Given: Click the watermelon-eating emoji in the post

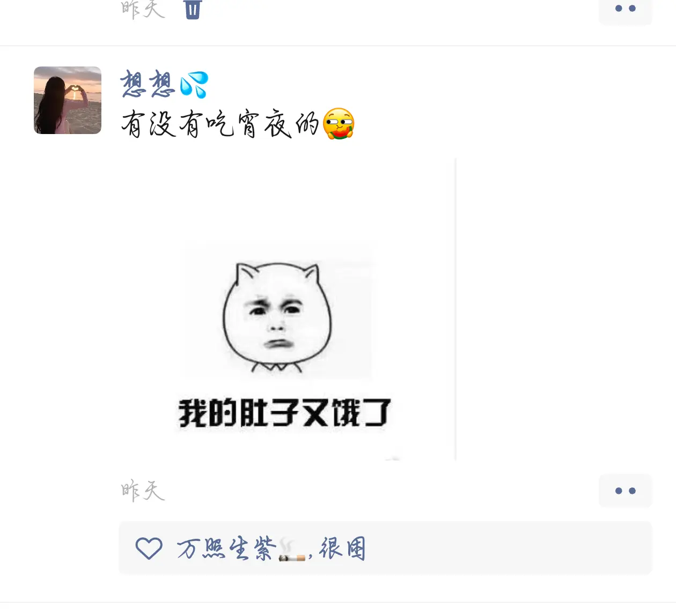Looking at the screenshot, I should (x=339, y=124).
